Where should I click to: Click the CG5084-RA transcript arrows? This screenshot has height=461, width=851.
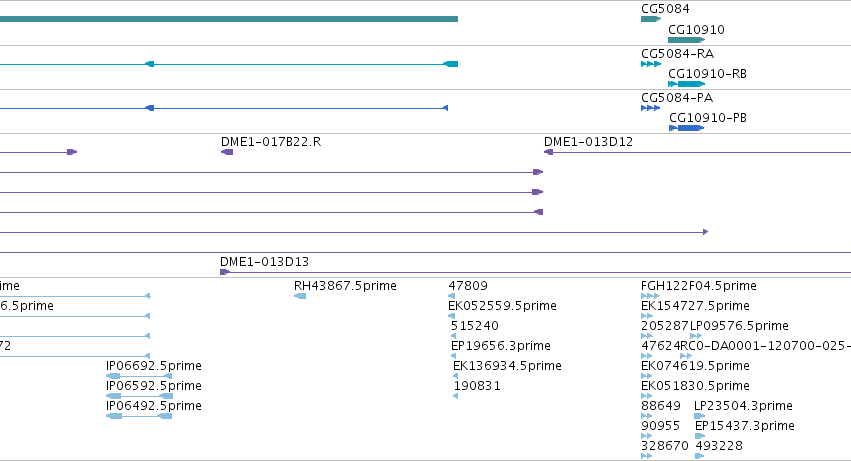point(651,64)
